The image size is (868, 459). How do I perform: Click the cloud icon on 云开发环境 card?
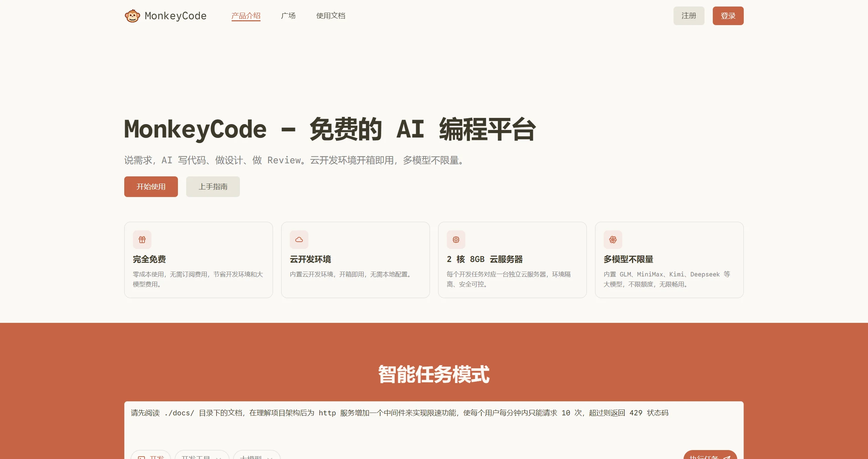pos(299,239)
